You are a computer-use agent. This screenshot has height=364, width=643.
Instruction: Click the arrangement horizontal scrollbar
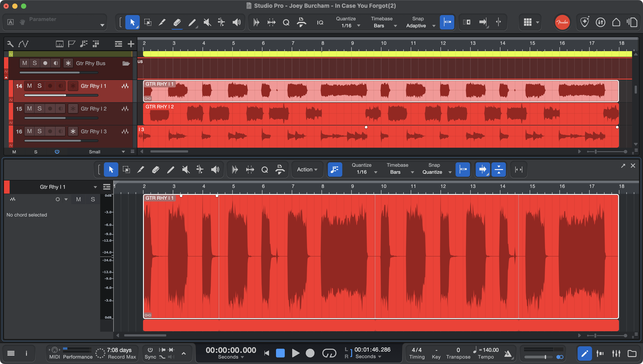click(x=169, y=151)
